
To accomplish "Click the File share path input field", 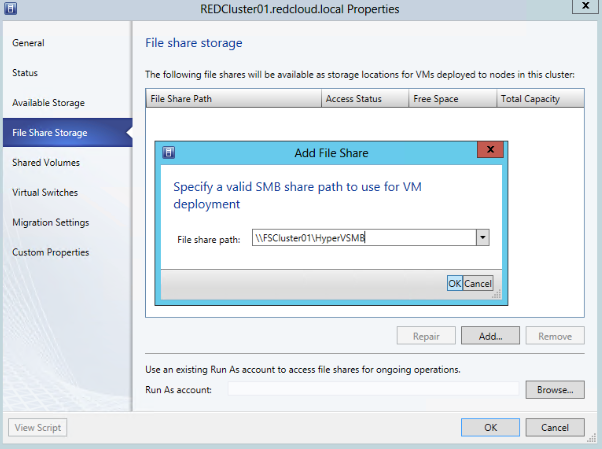I will click(x=364, y=238).
